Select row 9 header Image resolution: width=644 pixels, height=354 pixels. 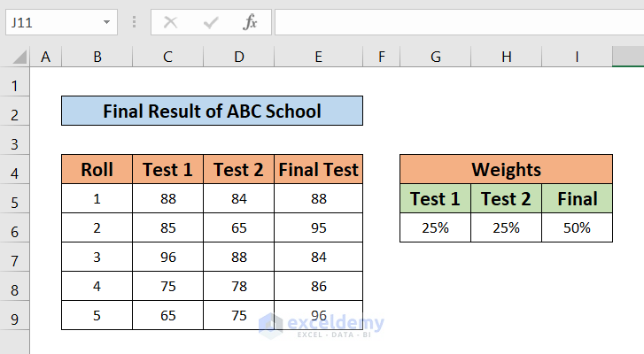pos(14,316)
